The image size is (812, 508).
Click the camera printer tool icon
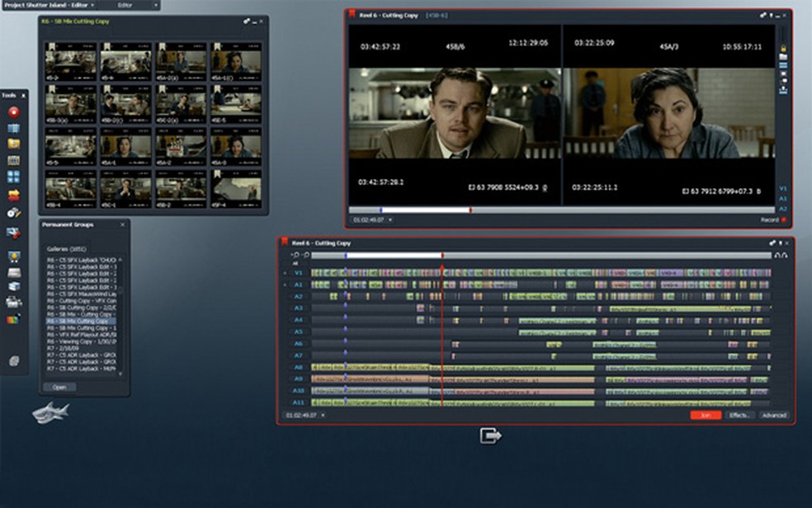pos(14,302)
